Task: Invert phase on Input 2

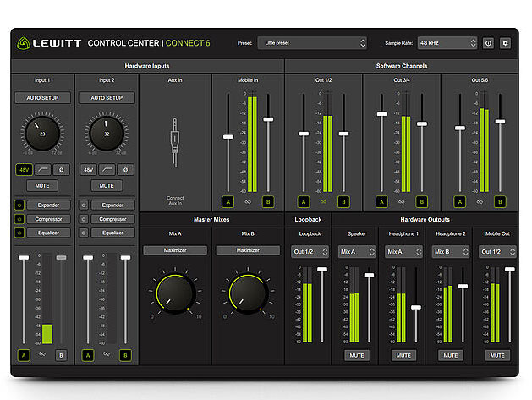Action: click(126, 169)
